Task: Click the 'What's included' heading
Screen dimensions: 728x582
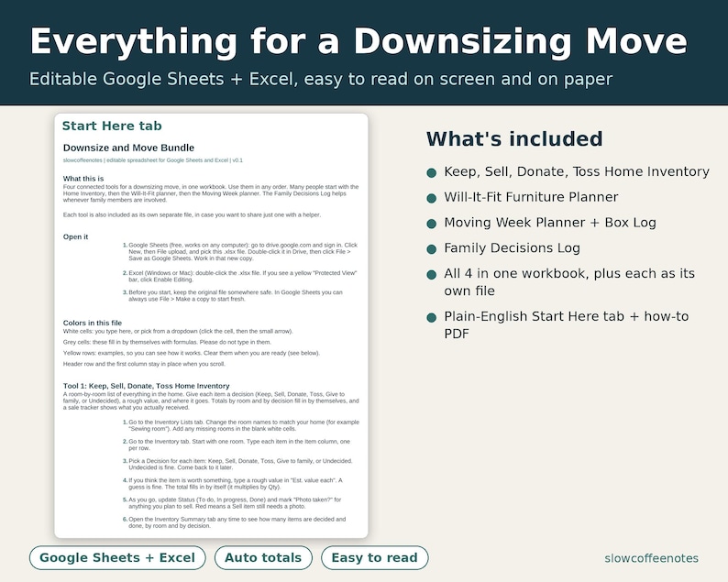Action: coord(514,138)
